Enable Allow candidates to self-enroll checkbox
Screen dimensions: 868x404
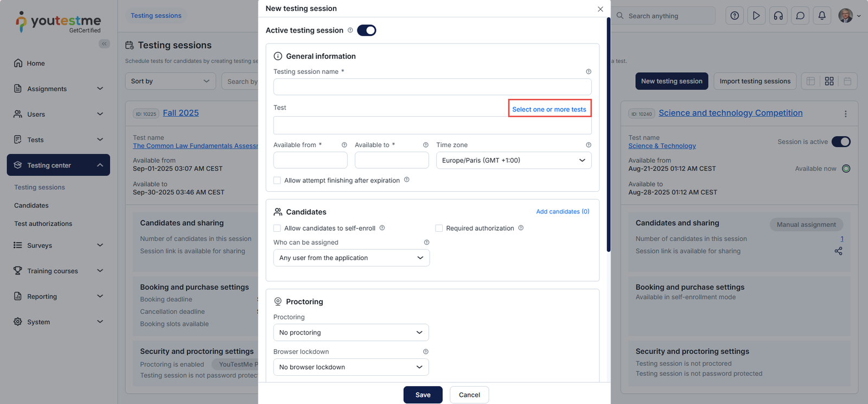click(277, 228)
